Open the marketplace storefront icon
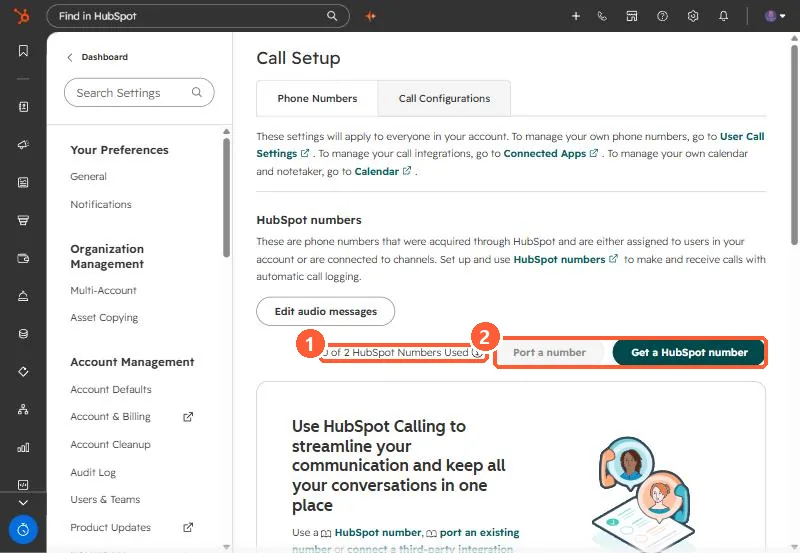The height and width of the screenshot is (553, 800). (x=632, y=16)
